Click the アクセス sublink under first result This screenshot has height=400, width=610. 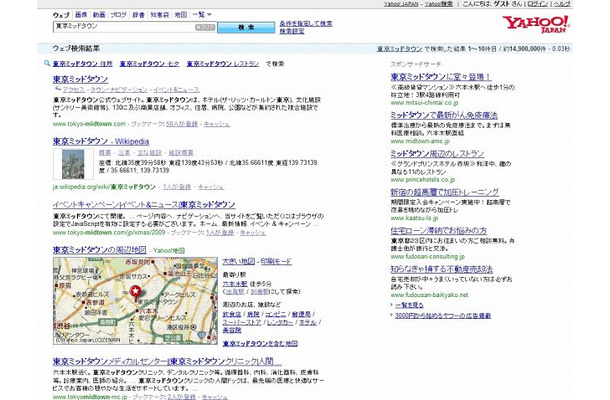point(74,89)
